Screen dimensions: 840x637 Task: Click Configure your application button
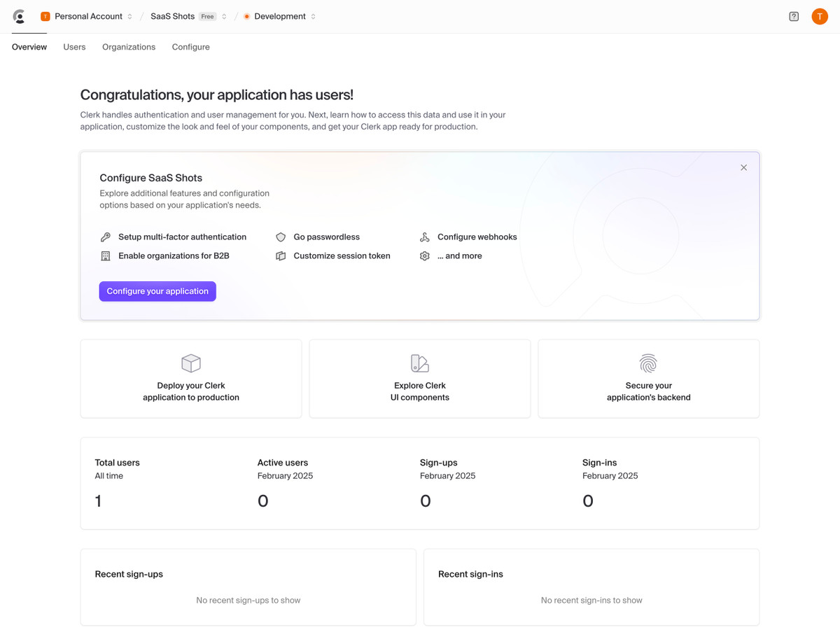[x=157, y=291]
